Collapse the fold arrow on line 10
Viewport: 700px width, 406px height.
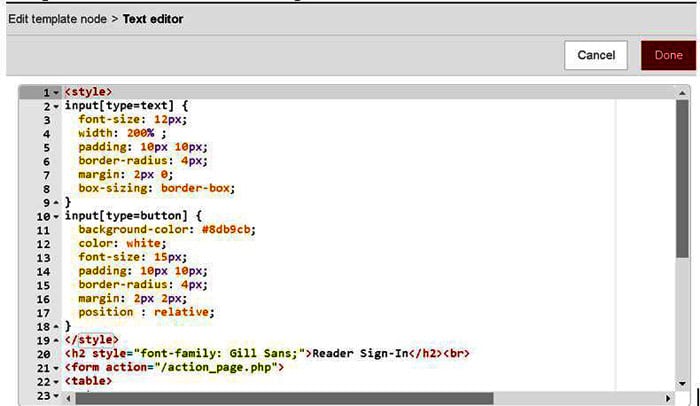(x=56, y=217)
